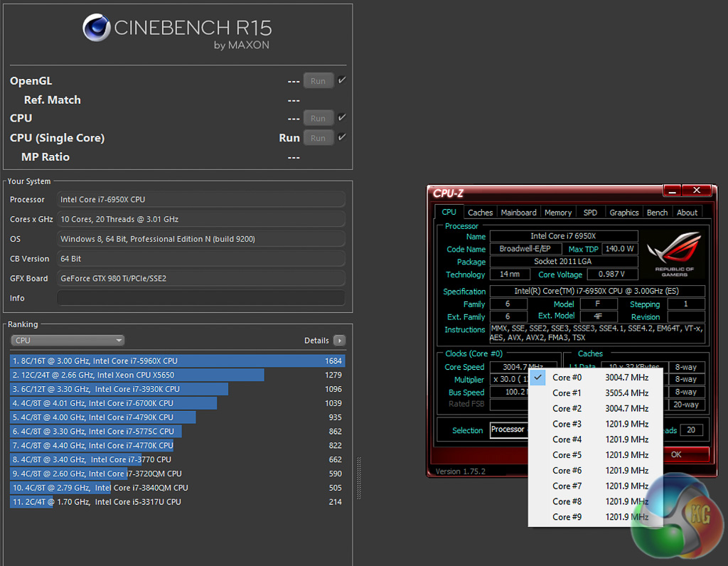Toggle the CPU (Single Core) checkmark
Screen dimensions: 728x566
pyautogui.click(x=342, y=137)
